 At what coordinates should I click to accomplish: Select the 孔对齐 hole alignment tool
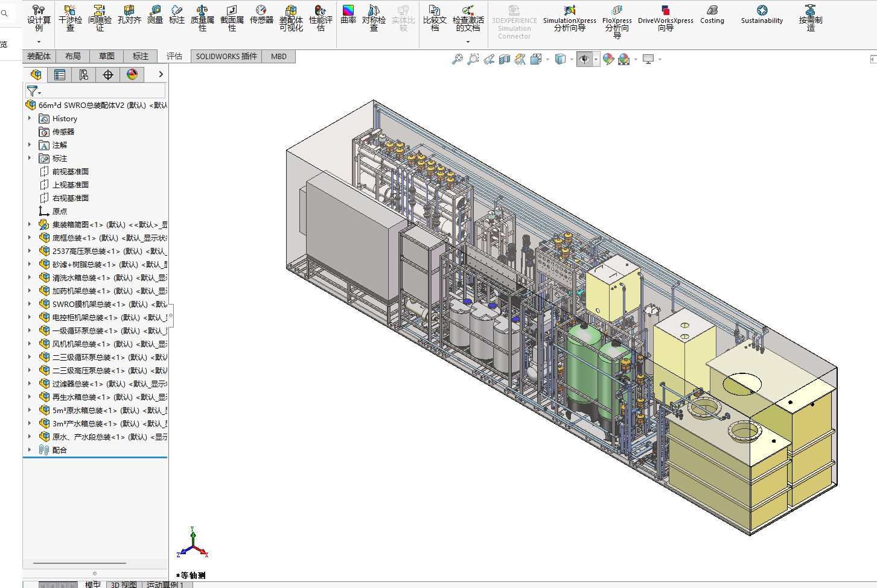129,14
